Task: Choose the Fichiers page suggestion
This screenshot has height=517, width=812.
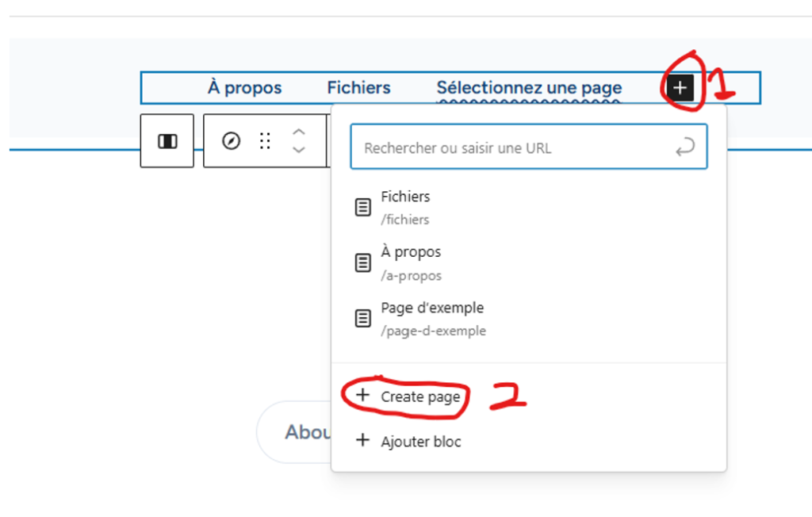Action: pyautogui.click(x=406, y=207)
